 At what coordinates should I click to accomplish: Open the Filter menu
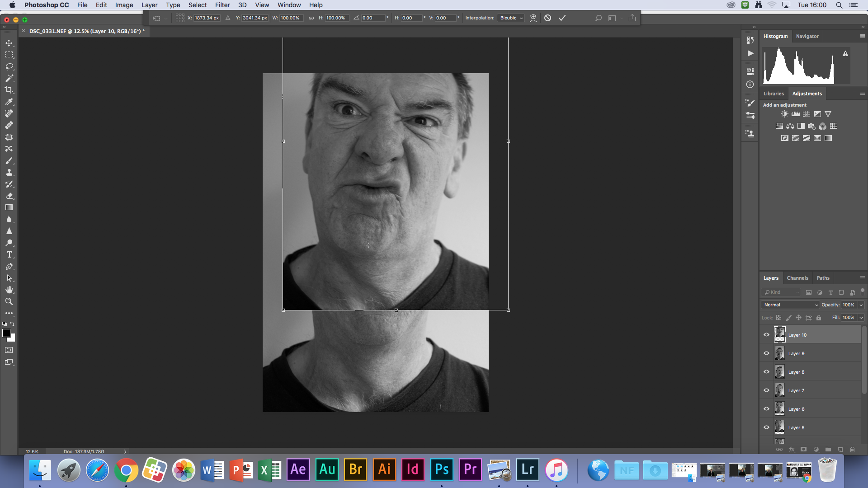222,5
